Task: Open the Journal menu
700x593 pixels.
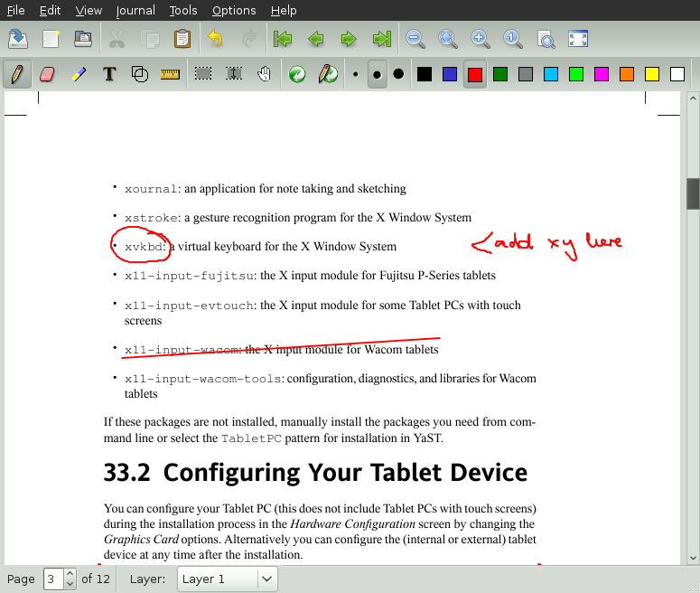Action: click(135, 10)
